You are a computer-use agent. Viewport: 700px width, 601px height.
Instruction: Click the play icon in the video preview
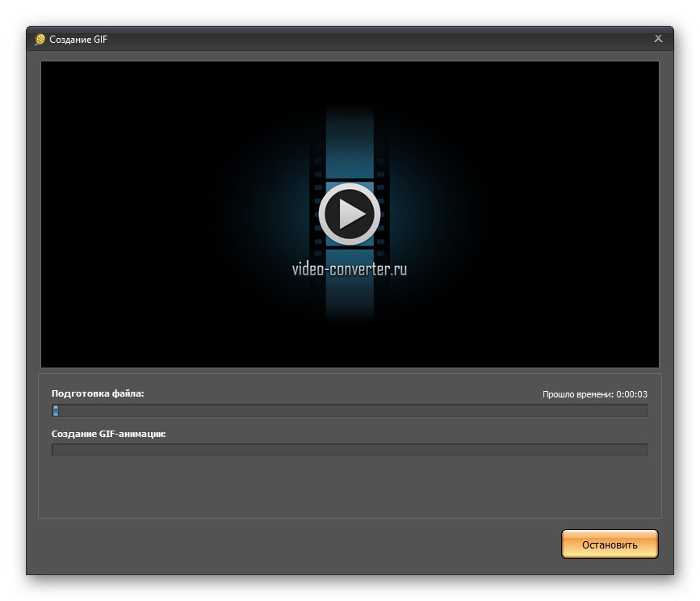[349, 214]
